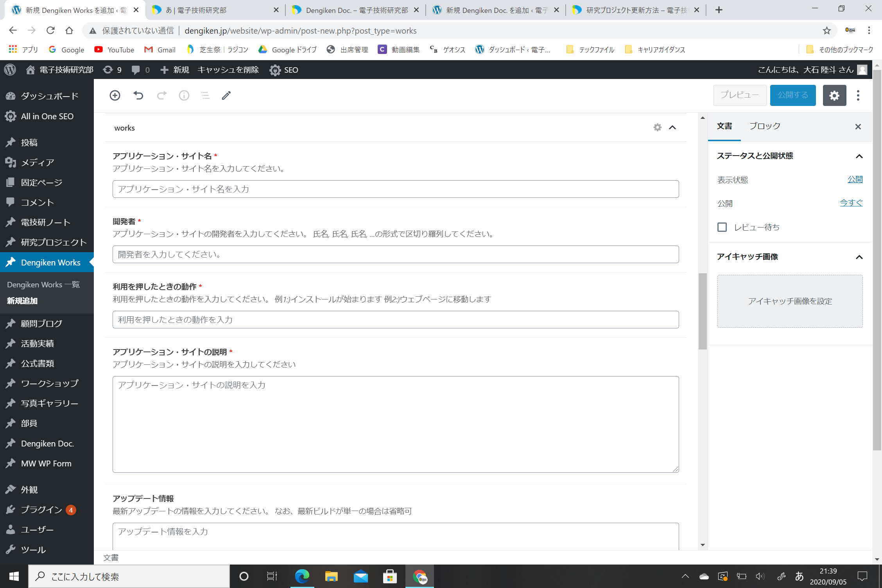Open content structure info icon
The image size is (882, 588).
(x=184, y=95)
